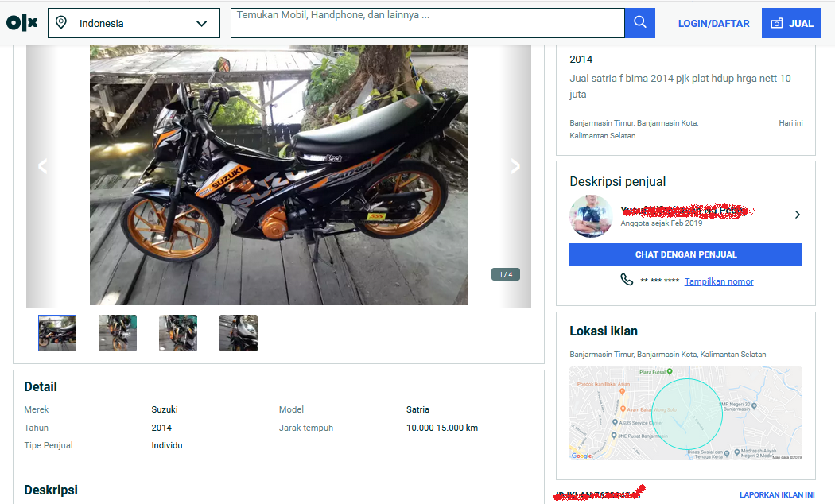The width and height of the screenshot is (835, 504).
Task: Click the Deskripsi penjual heading
Action: [x=618, y=181]
